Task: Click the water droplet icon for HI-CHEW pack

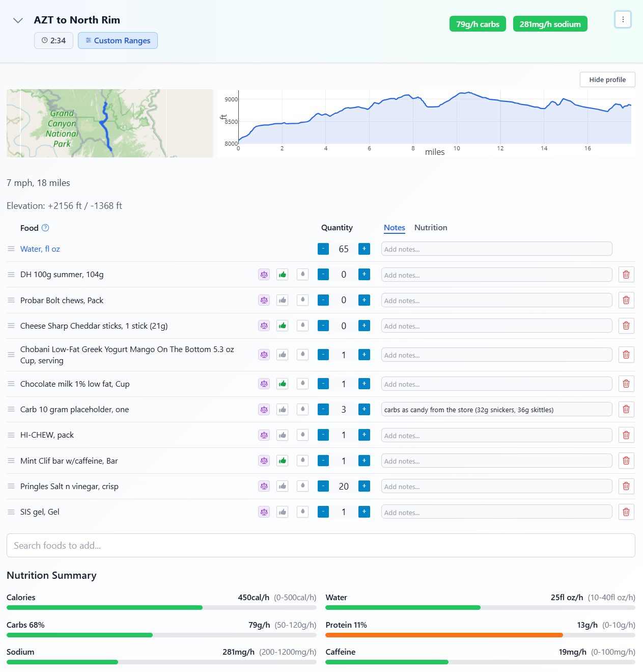Action: [x=302, y=435]
